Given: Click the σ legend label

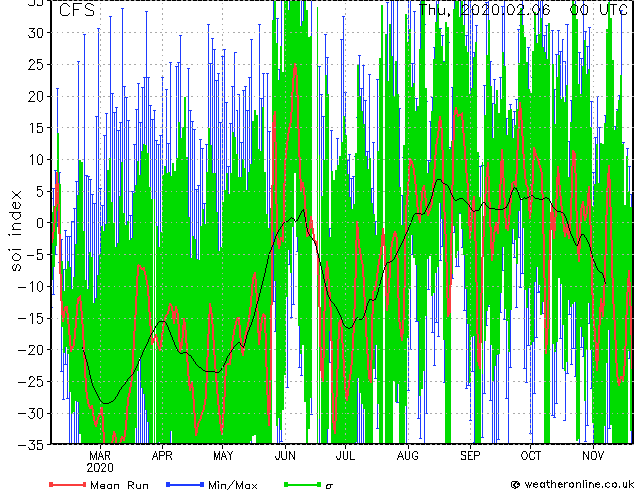Looking at the screenshot, I should click(329, 486).
